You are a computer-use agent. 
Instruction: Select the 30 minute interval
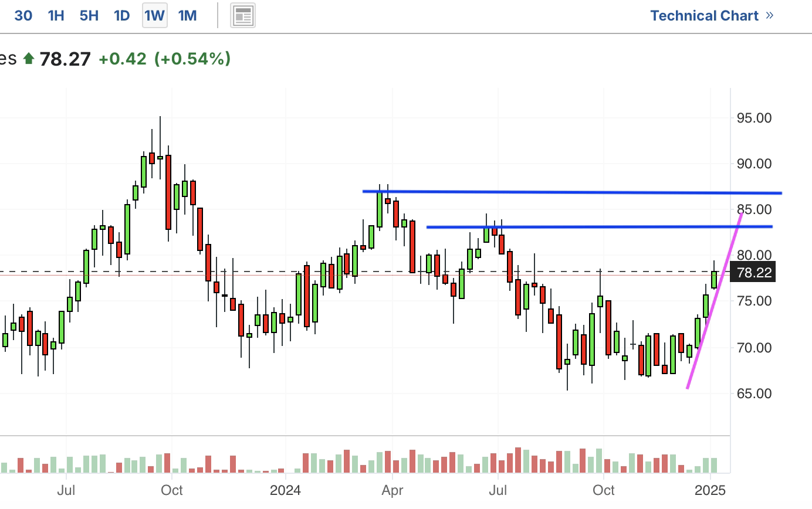point(23,16)
